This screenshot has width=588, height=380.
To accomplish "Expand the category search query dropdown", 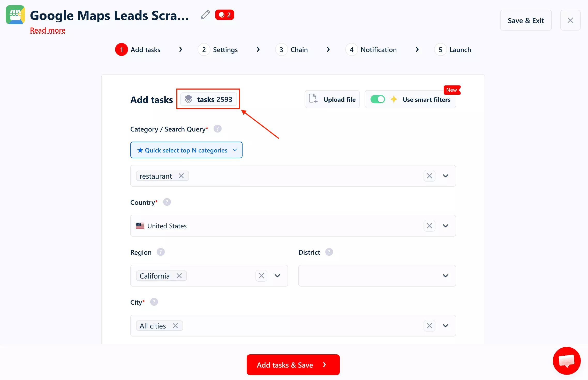I will (x=446, y=176).
